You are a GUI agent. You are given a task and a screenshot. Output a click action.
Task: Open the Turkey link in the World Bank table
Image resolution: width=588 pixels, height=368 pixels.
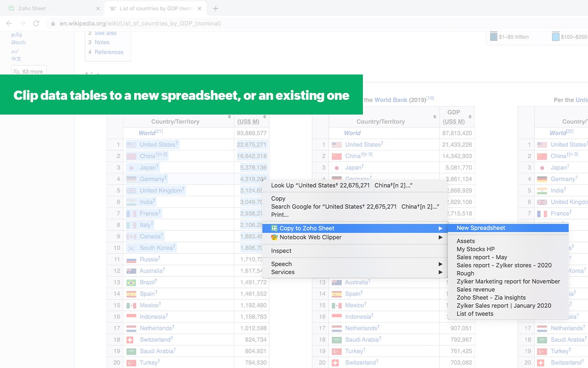tap(354, 351)
